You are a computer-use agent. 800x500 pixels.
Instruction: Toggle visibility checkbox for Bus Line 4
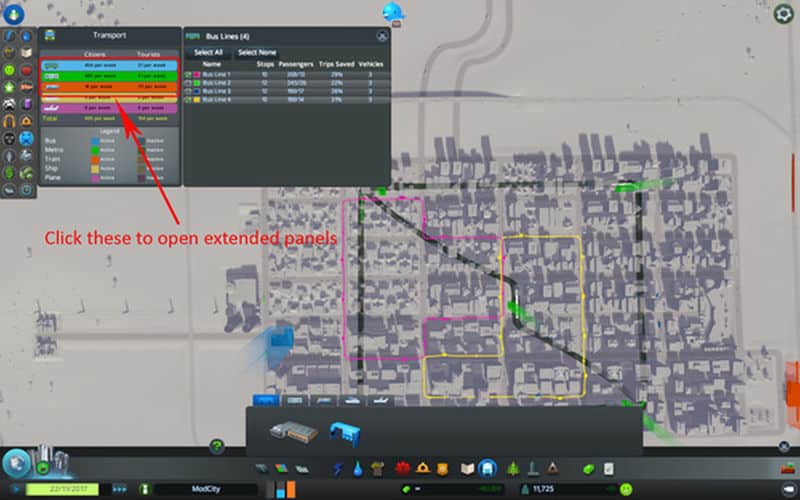[188, 100]
